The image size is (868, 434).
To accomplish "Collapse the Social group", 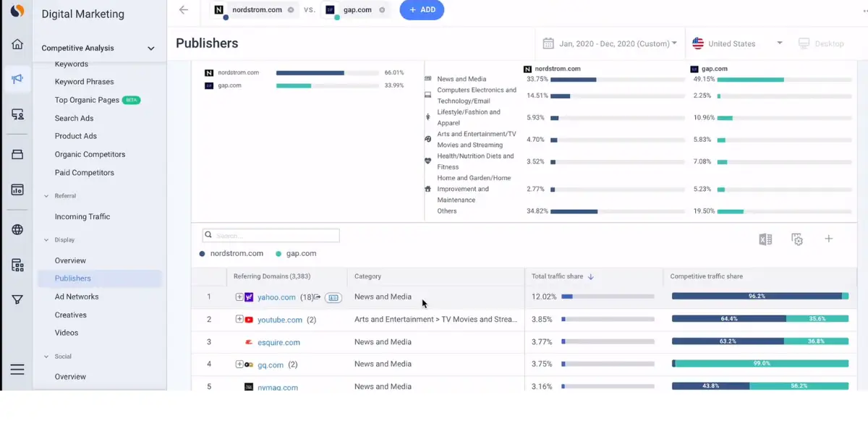I will coord(46,357).
